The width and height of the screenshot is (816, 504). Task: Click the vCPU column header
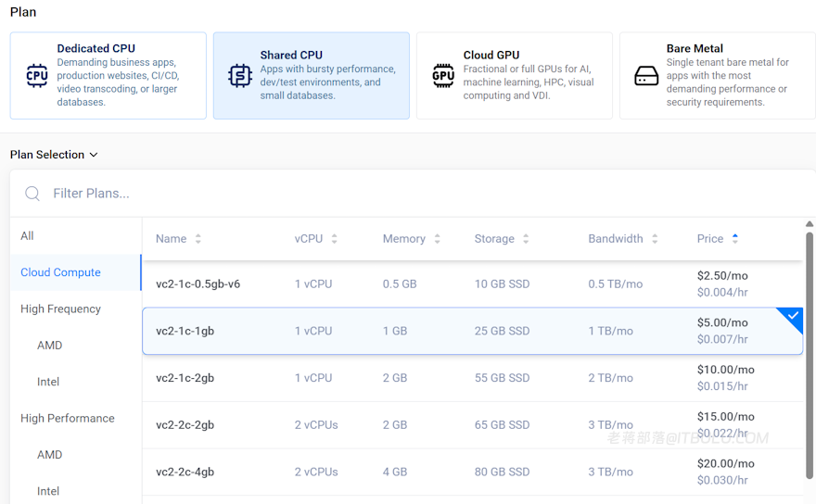(309, 239)
